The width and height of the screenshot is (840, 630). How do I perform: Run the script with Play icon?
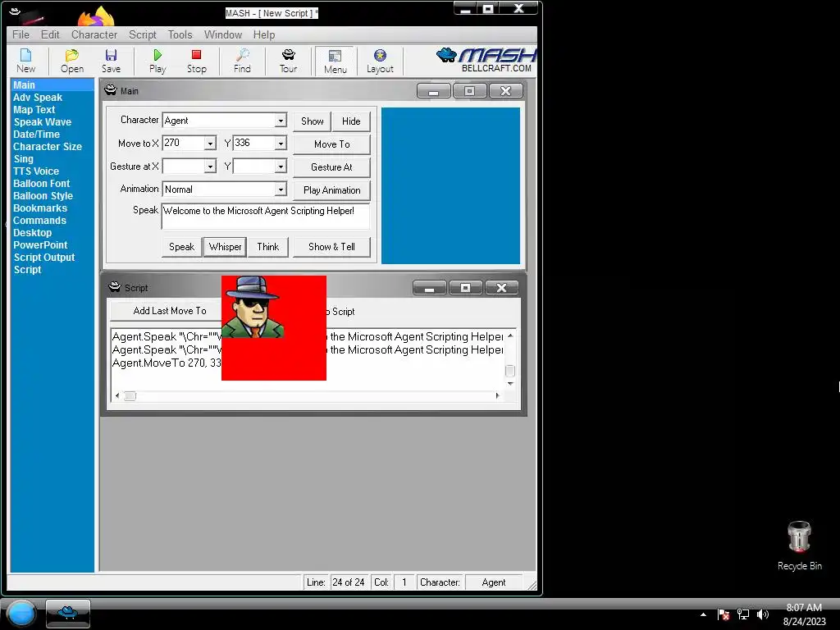(157, 61)
